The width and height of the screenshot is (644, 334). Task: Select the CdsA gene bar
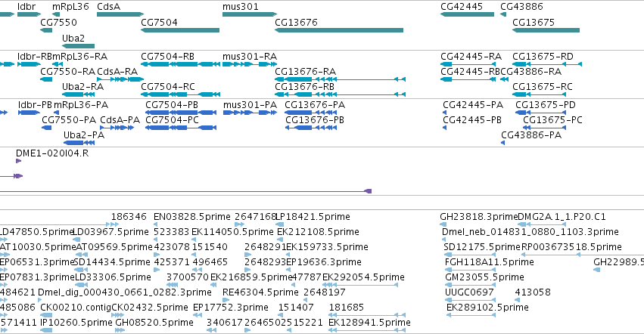pos(120,14)
